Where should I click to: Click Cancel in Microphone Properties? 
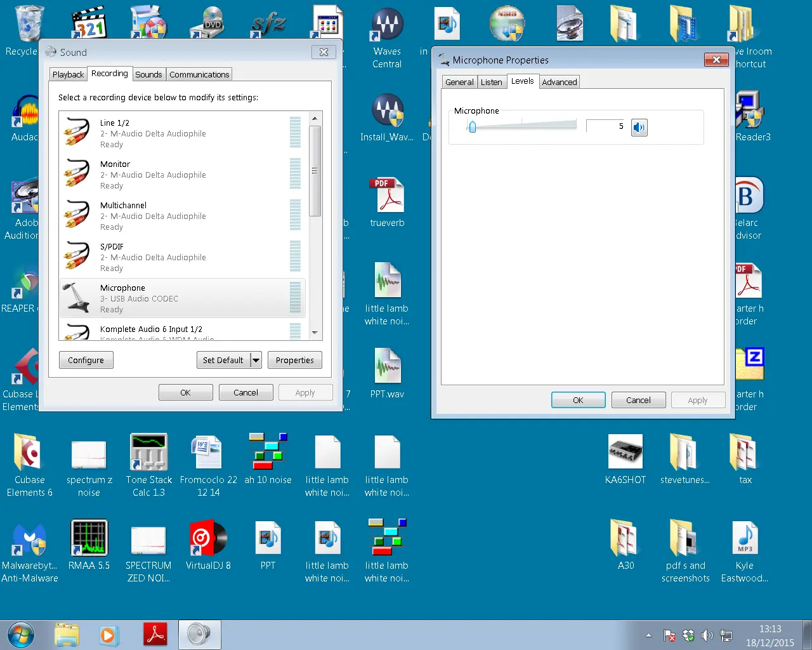638,400
